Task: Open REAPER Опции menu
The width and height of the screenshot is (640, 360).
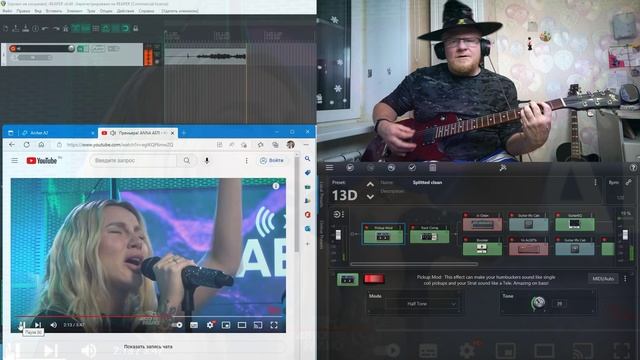Action: (106, 11)
